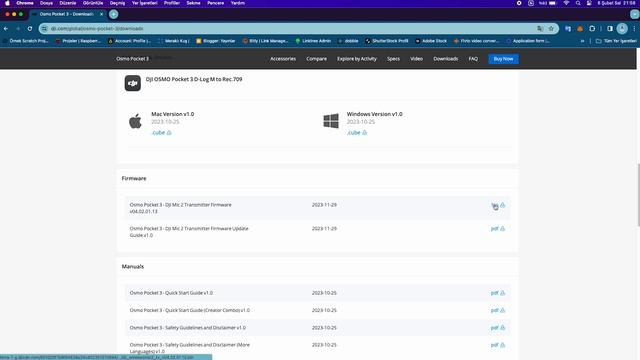Open the Video tab
Screen dimensions: 640x360
416,59
